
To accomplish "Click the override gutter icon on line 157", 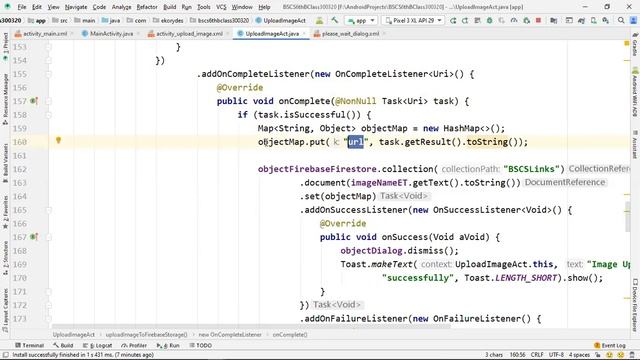I will click(34, 101).
